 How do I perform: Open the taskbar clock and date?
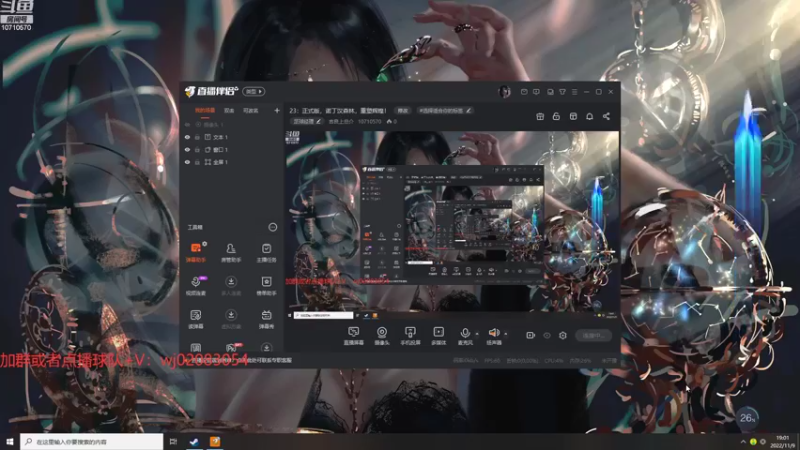click(783, 442)
